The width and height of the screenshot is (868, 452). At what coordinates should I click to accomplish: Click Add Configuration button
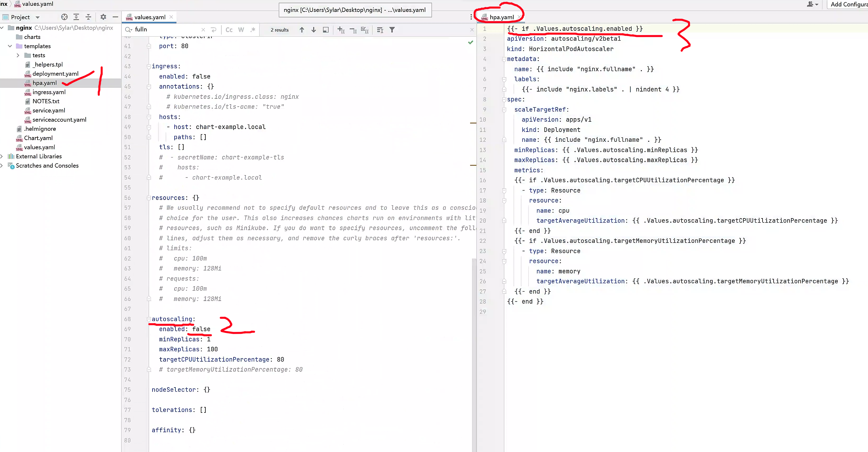click(848, 4)
